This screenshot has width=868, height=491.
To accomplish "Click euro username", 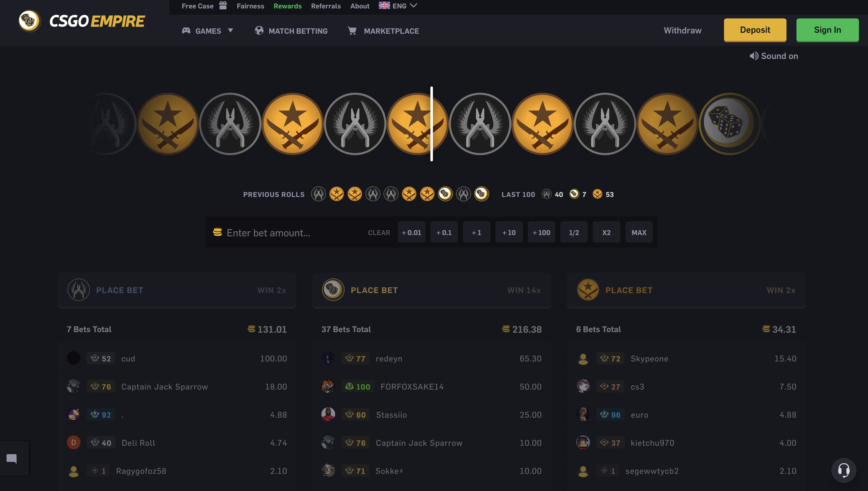I will (x=639, y=415).
